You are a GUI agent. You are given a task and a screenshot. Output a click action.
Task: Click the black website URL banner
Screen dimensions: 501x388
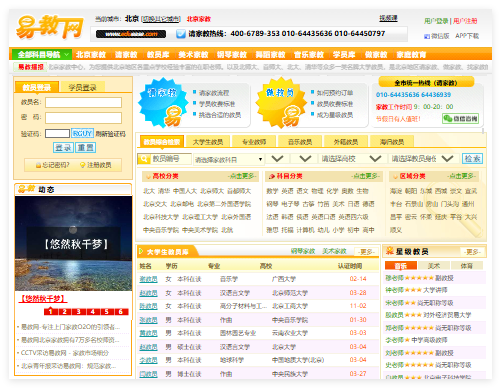click(x=131, y=34)
